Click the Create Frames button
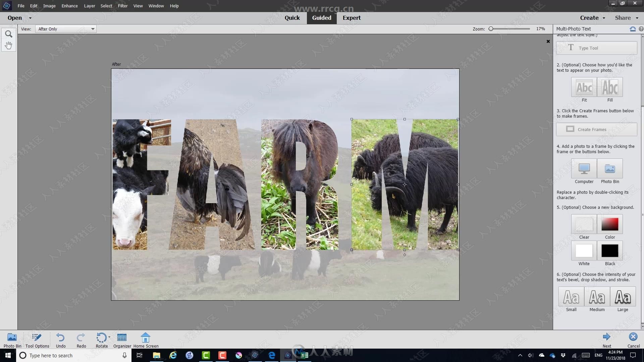Viewport: 644px width, 362px height. (597, 129)
